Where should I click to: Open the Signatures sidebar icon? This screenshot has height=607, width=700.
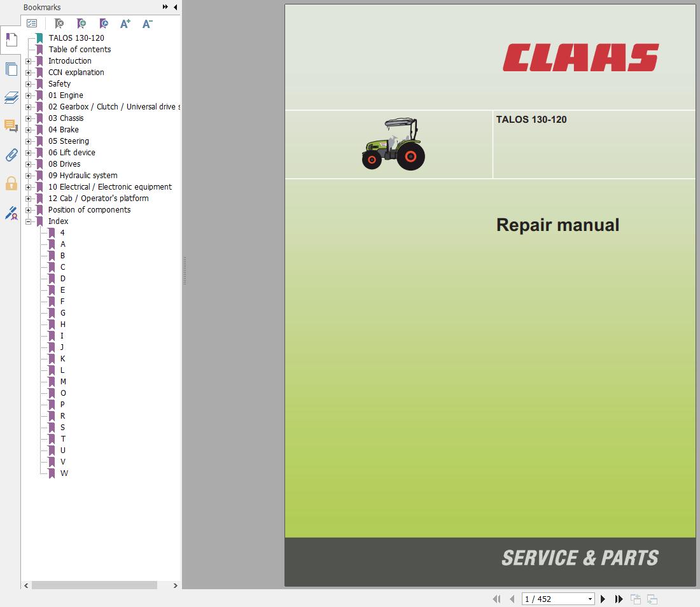(11, 213)
